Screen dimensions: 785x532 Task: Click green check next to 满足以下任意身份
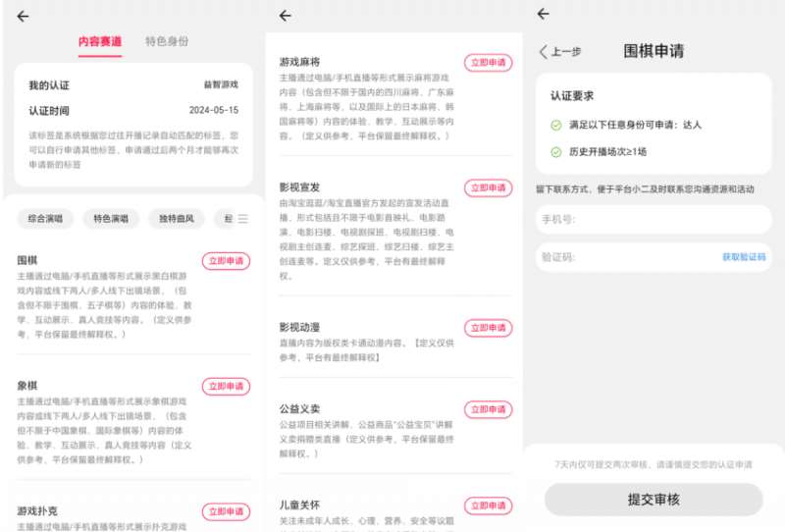[x=556, y=126]
